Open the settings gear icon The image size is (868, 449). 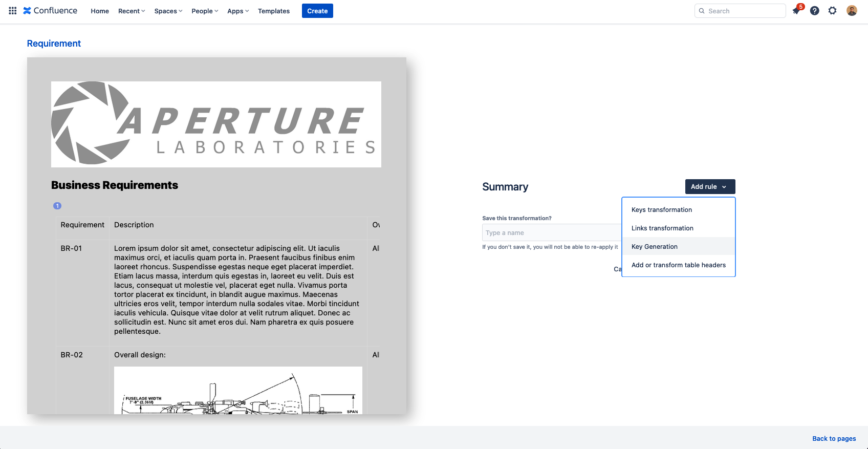coord(833,11)
